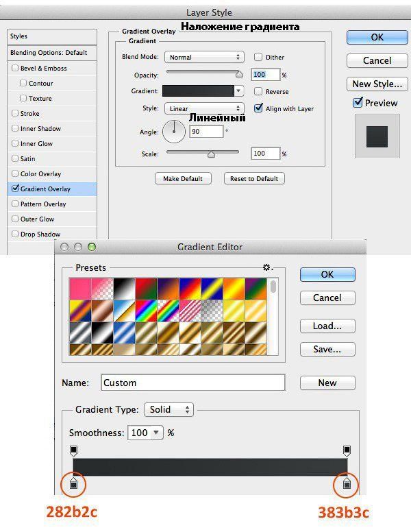Select the left color stop 282b2c
411x532 pixels.
click(x=73, y=483)
